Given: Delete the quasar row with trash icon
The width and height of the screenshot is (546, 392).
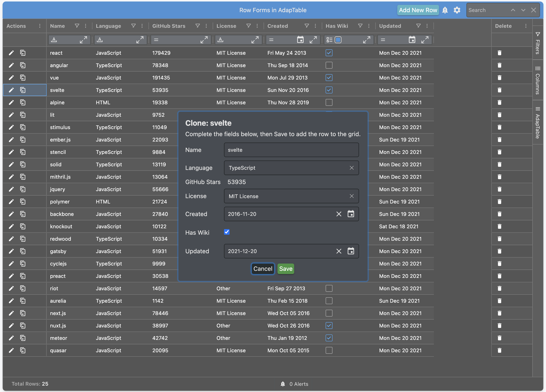Looking at the screenshot, I should (x=500, y=350).
